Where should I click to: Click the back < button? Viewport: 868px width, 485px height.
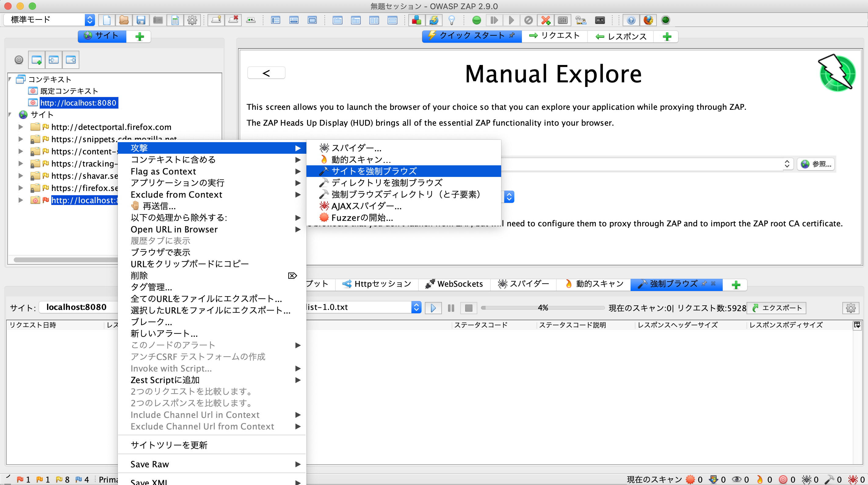[x=266, y=73]
